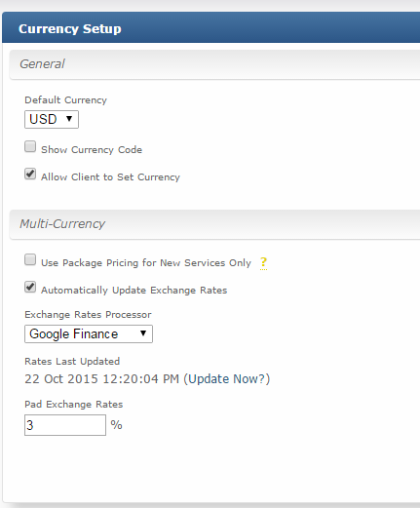
Task: Tick the Use Package Pricing checkbox
Action: (30, 259)
